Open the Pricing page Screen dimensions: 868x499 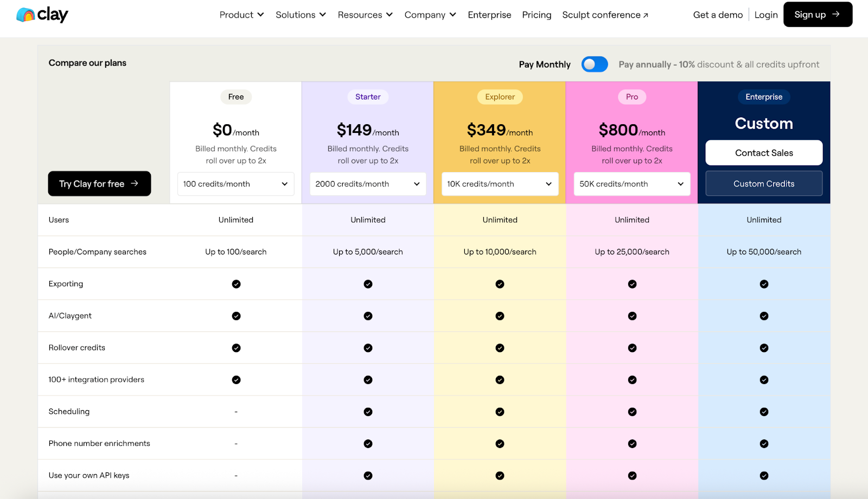point(537,15)
